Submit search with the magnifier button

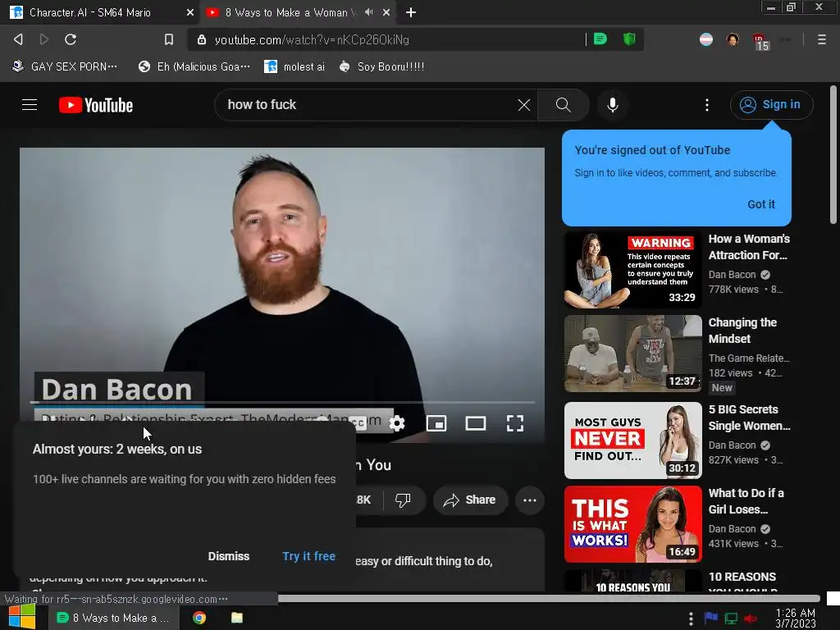pyautogui.click(x=563, y=105)
